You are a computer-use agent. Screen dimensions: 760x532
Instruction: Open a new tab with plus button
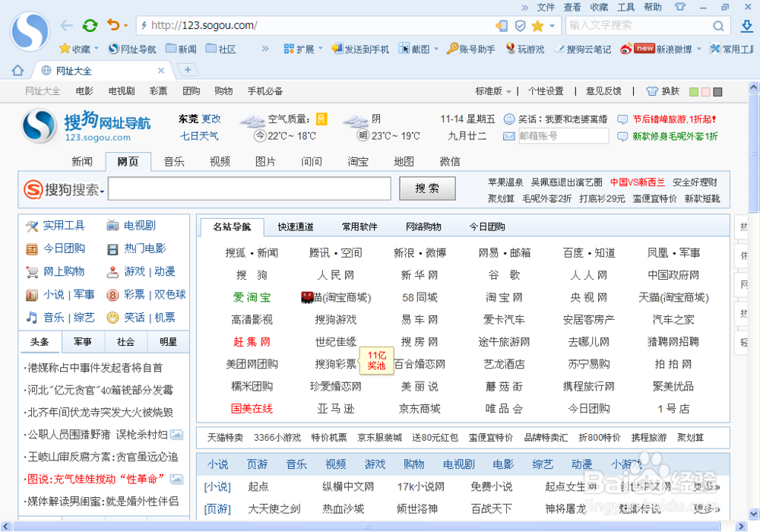(188, 70)
